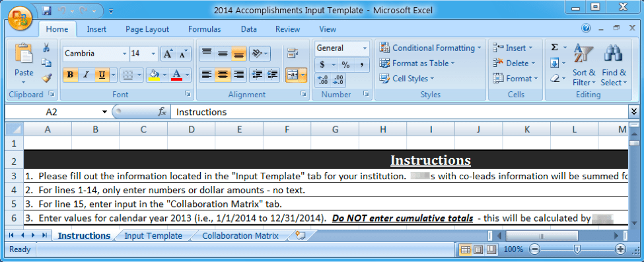Click the Format Painter brush icon
644x262 pixels.
[47, 78]
